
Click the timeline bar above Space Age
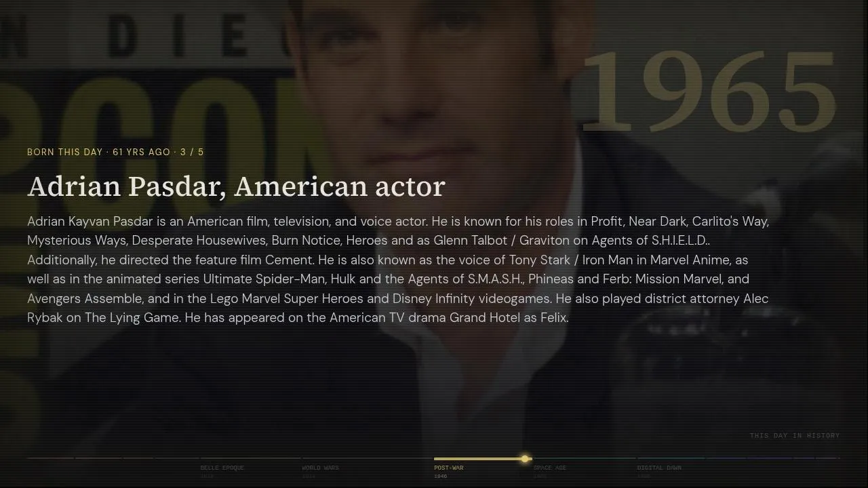585,458
